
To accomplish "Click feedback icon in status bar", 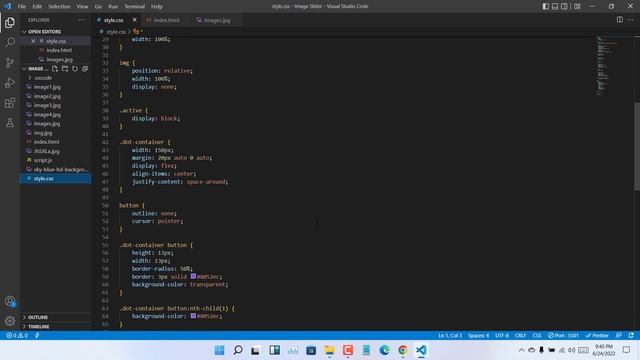I will click(x=619, y=336).
